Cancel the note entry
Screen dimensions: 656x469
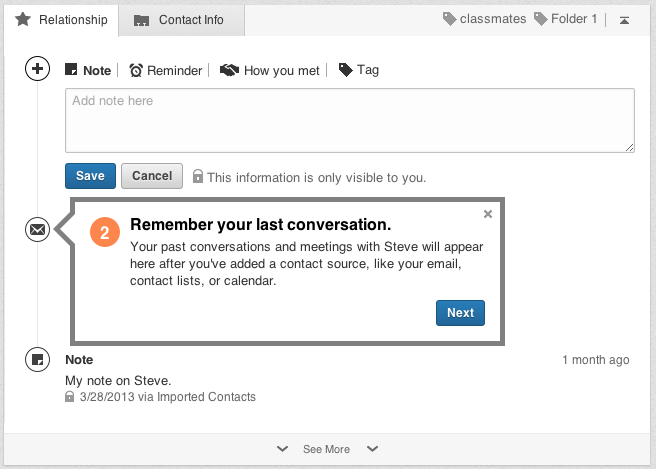[152, 176]
